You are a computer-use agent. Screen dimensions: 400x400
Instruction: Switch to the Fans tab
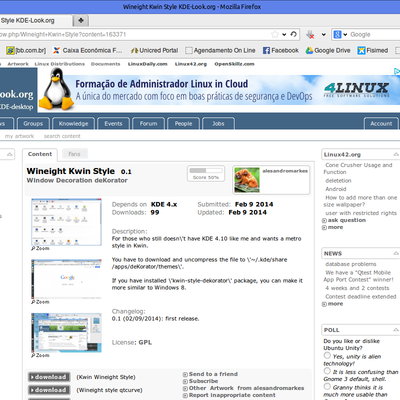(x=74, y=154)
